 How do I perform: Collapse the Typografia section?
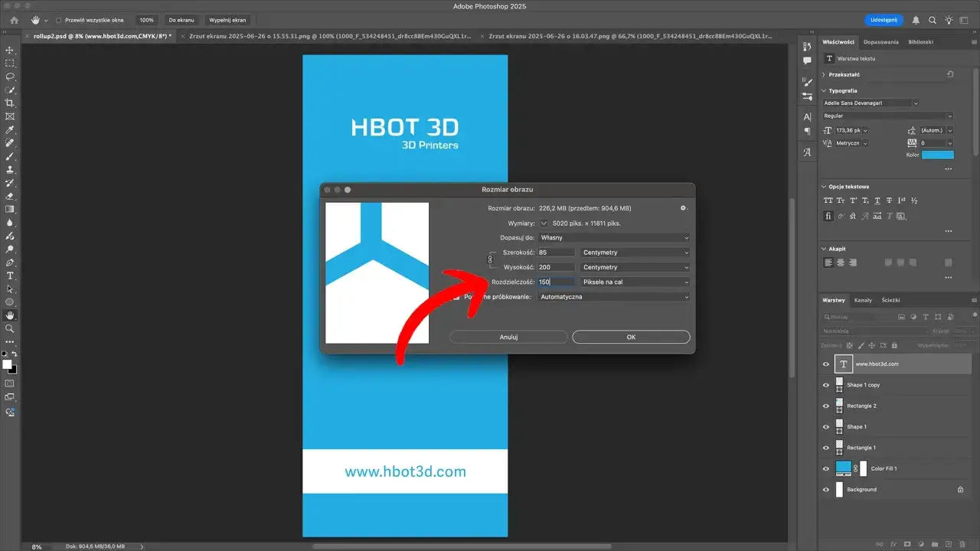pyautogui.click(x=824, y=90)
